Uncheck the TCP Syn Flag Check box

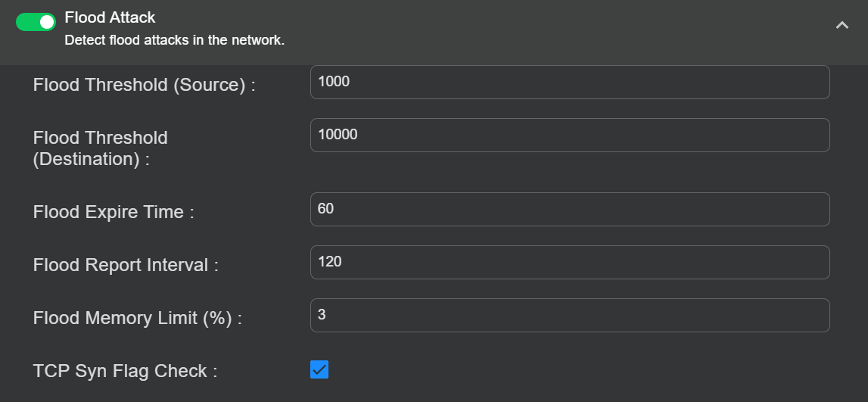pos(319,369)
